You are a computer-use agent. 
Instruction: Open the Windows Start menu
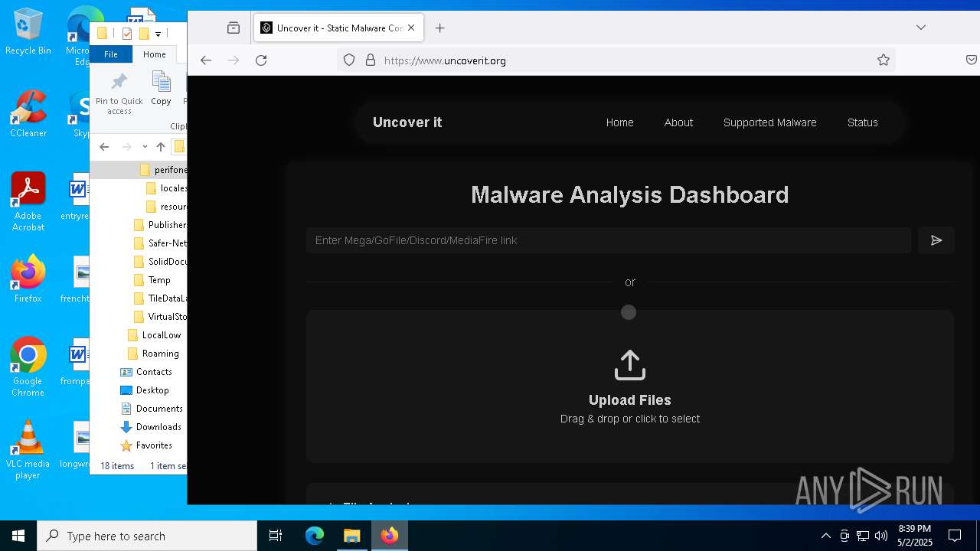click(18, 536)
